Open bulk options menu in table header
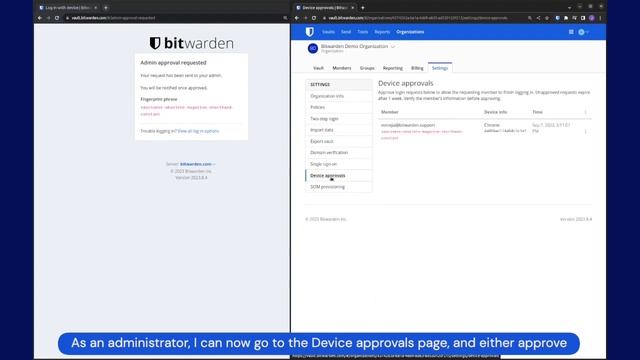The height and width of the screenshot is (360, 640). pos(585,112)
